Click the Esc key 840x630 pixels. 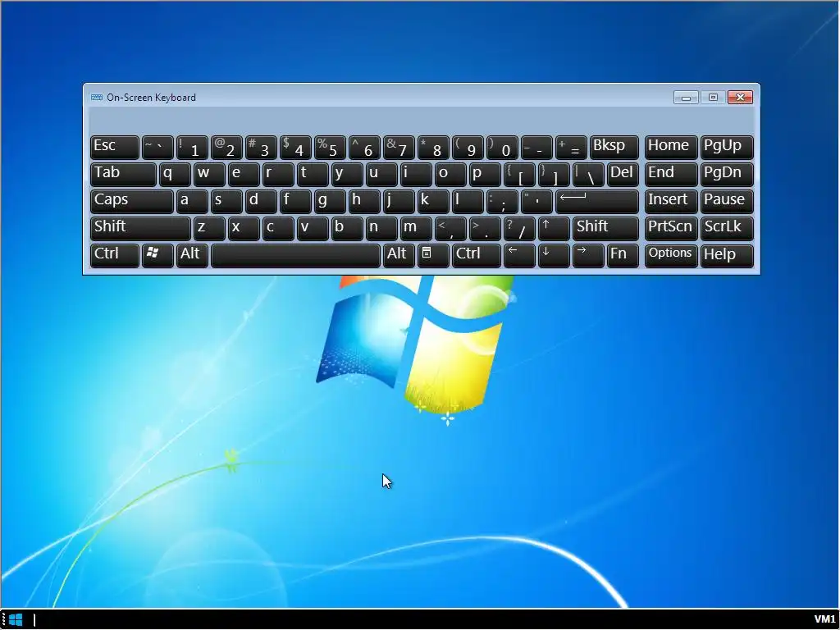(115, 148)
